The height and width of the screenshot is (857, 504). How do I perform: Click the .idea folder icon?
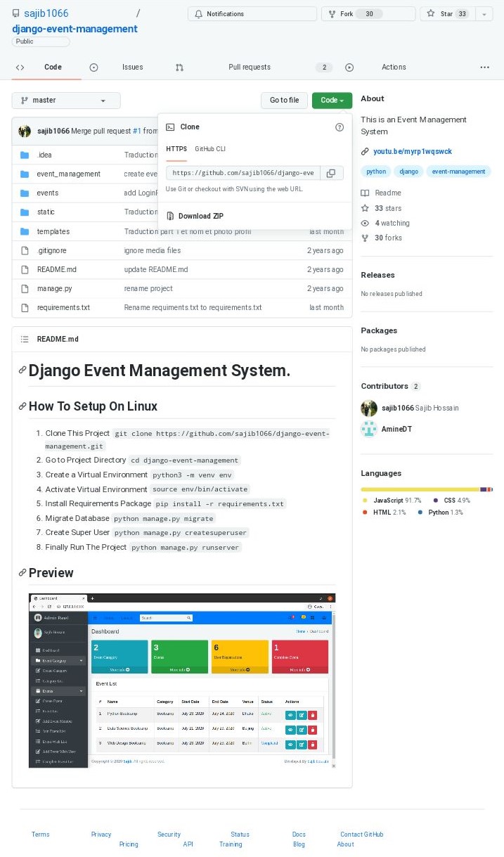[x=24, y=155]
